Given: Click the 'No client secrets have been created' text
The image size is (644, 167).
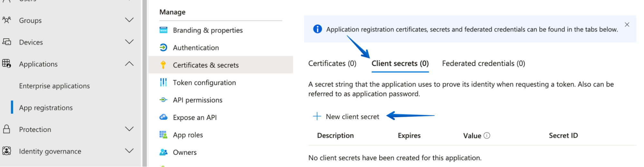Looking at the screenshot, I should point(395,158).
